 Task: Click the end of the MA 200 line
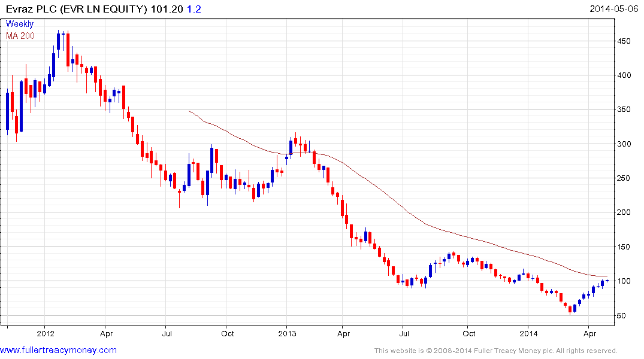click(607, 276)
